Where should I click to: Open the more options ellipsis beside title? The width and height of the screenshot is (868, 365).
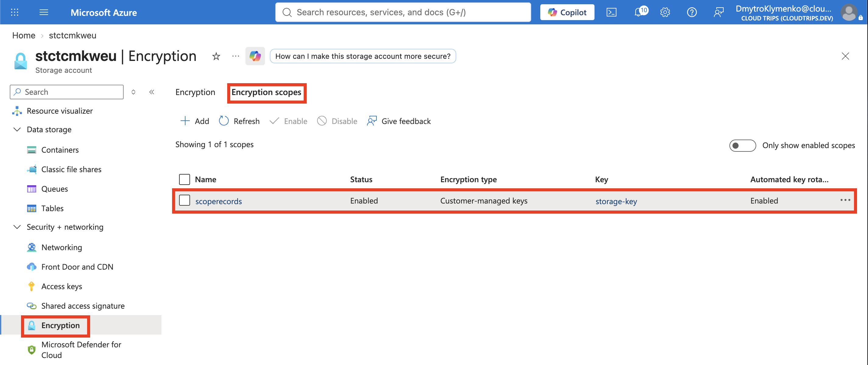click(235, 56)
